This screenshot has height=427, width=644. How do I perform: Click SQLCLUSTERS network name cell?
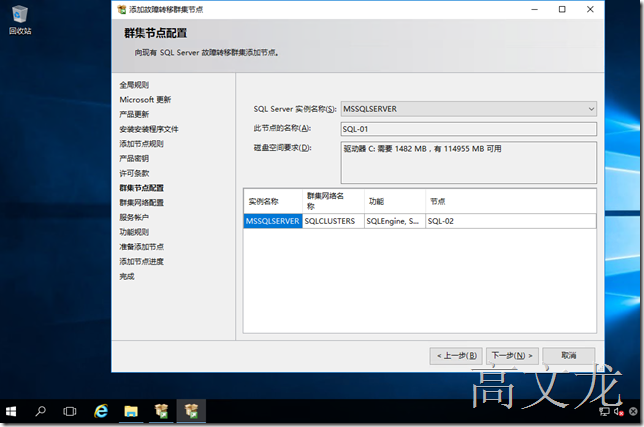coord(333,221)
